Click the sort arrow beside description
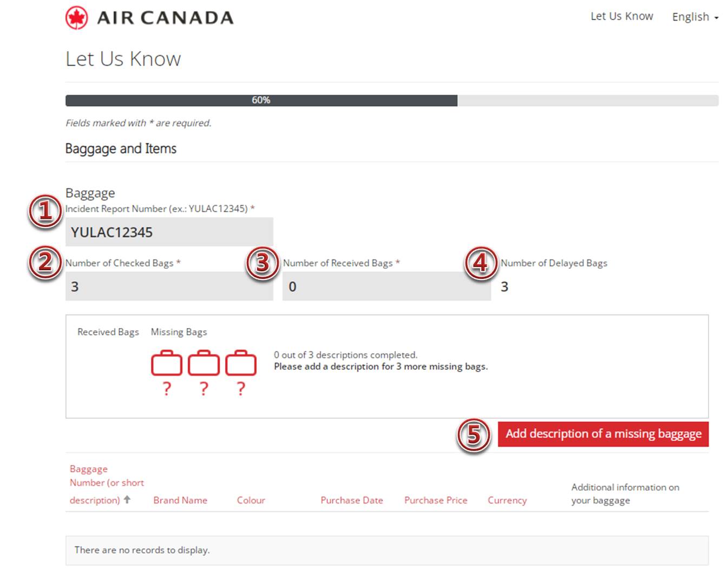The image size is (728, 580). [127, 499]
